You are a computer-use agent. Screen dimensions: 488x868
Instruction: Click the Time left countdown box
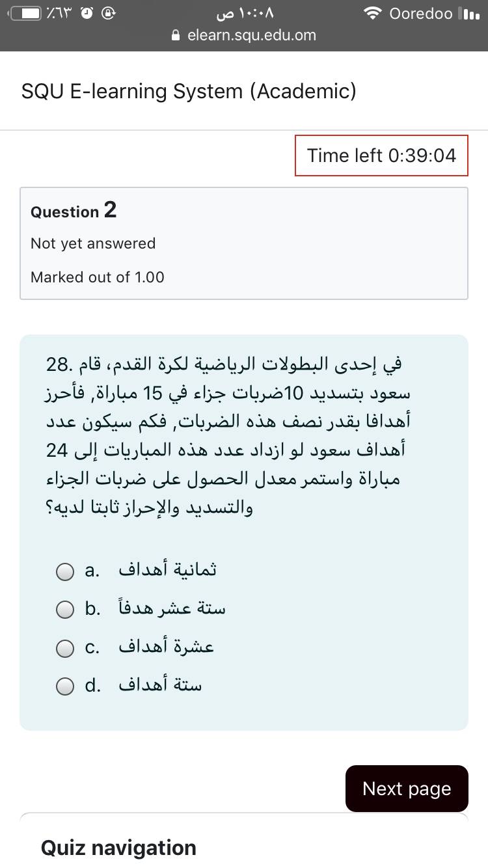[x=381, y=156]
